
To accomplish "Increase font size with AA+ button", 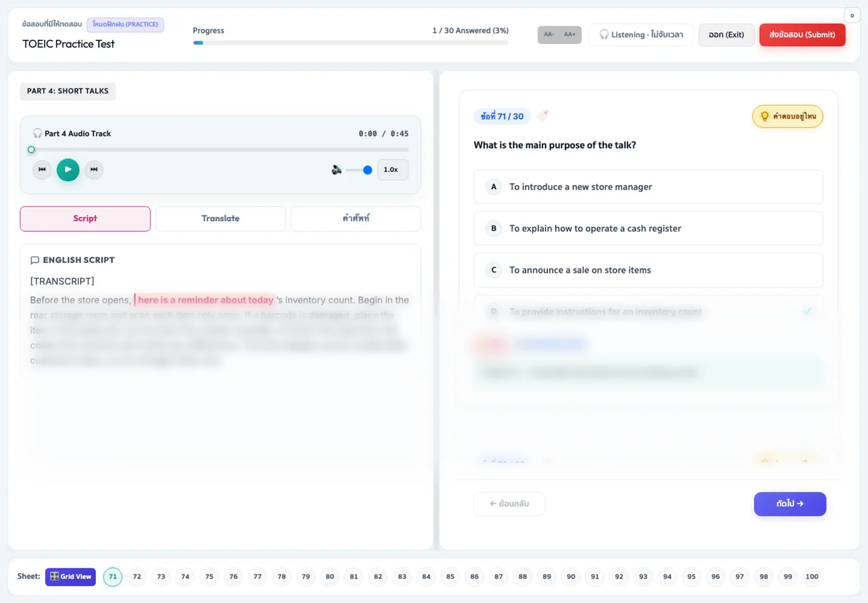I will (x=570, y=34).
